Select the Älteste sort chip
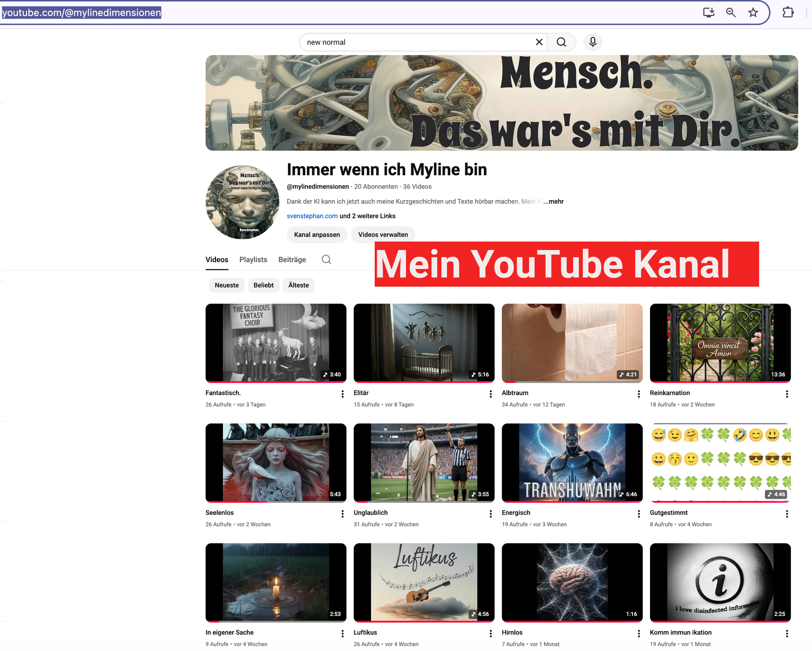This screenshot has width=812, height=651. click(x=299, y=285)
